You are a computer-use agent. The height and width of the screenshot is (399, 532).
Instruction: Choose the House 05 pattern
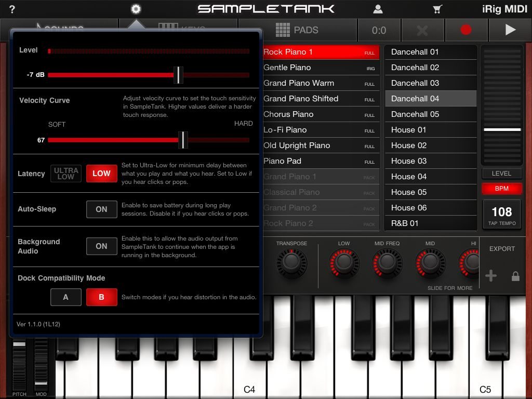(431, 192)
